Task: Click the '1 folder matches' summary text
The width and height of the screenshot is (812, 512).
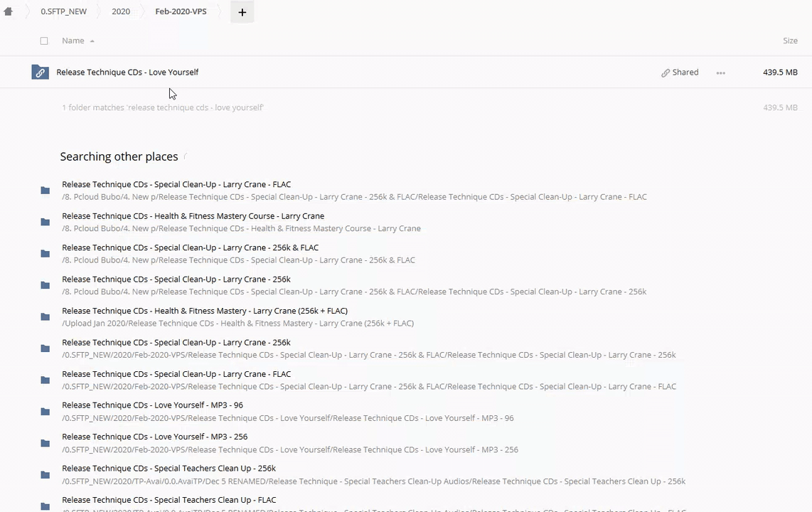Action: click(163, 107)
